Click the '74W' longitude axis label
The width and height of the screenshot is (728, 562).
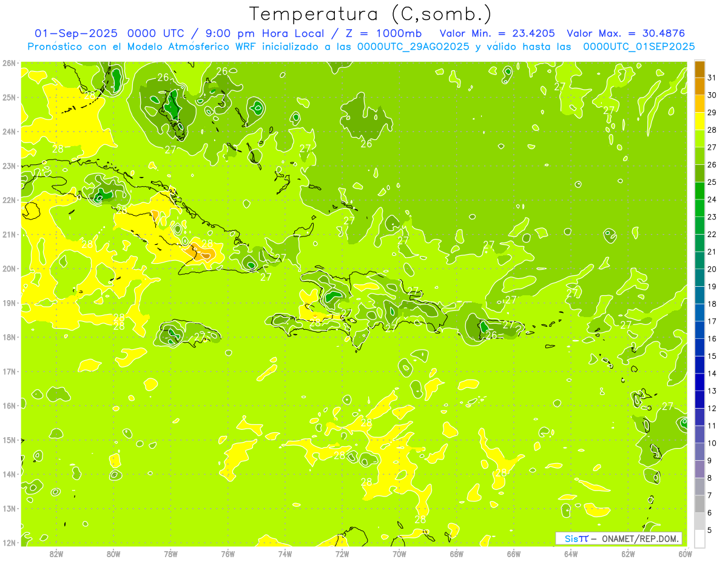[285, 554]
